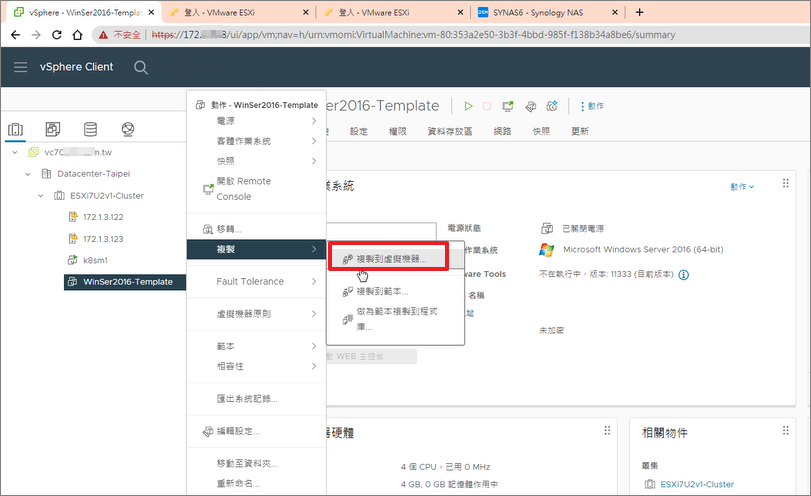Expand the 快照 snapshot submenu in menu
Viewport: 811px width, 496px height.
(257, 161)
